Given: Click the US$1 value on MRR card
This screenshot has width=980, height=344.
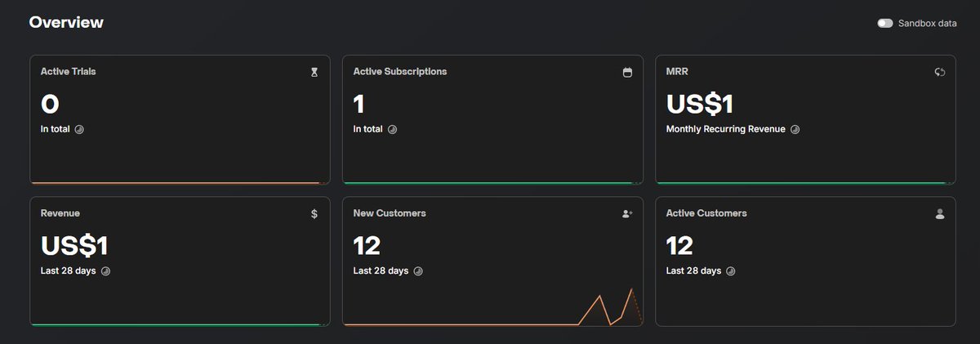Looking at the screenshot, I should (x=700, y=104).
